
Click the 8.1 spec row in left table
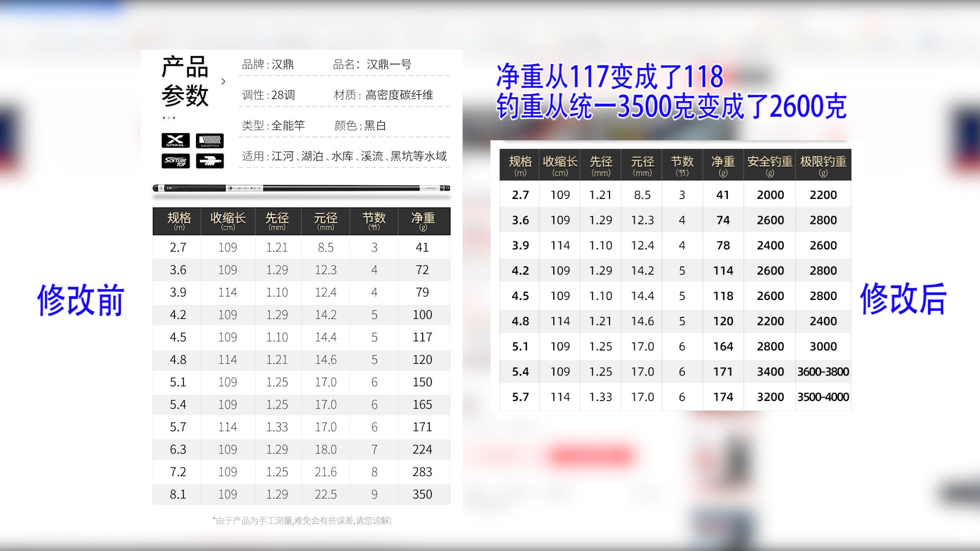click(301, 494)
